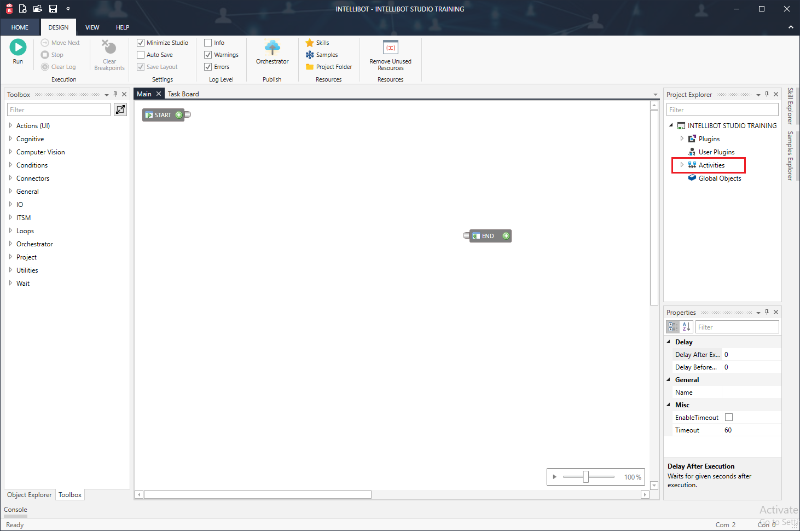Open the Project Folder resource
This screenshot has width=800, height=531.
click(328, 67)
